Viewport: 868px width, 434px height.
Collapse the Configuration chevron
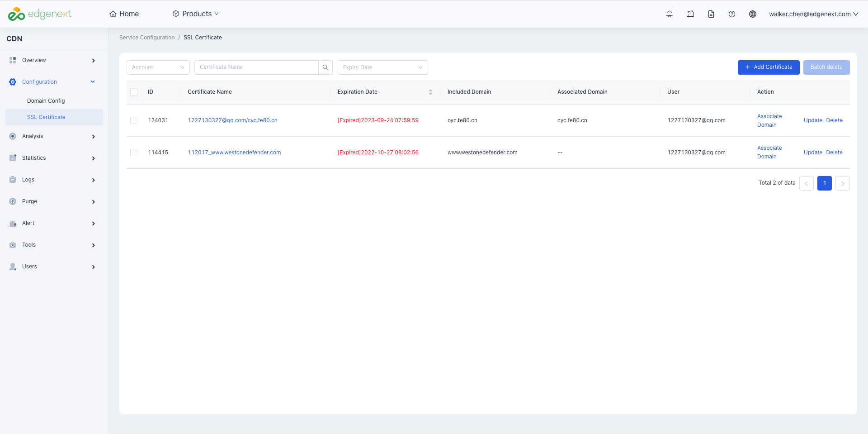tap(93, 82)
